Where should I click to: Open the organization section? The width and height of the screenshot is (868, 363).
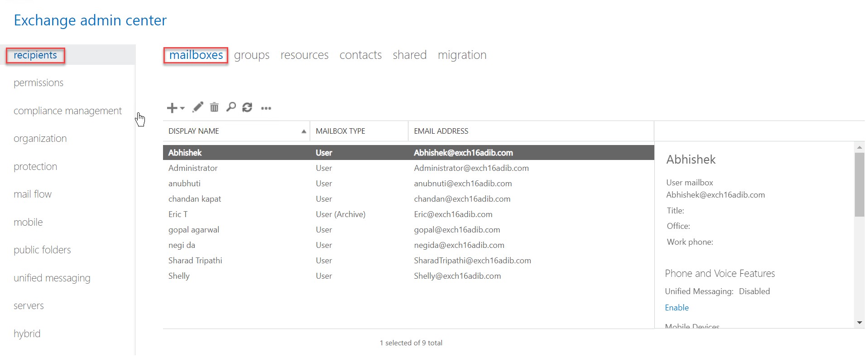(40, 139)
